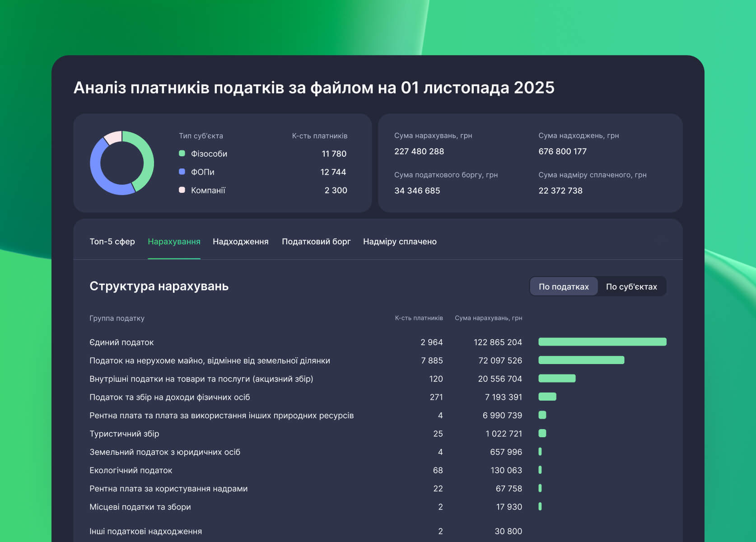Click the Группа податку column header

pos(117,318)
